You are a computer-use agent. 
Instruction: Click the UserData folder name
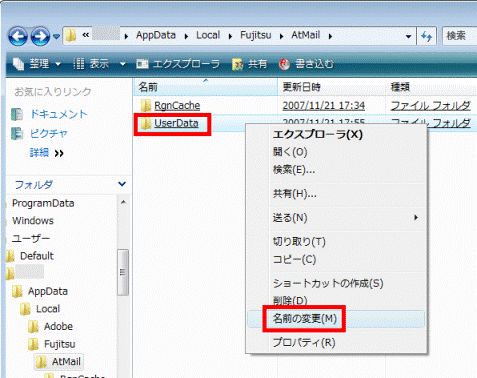[176, 123]
